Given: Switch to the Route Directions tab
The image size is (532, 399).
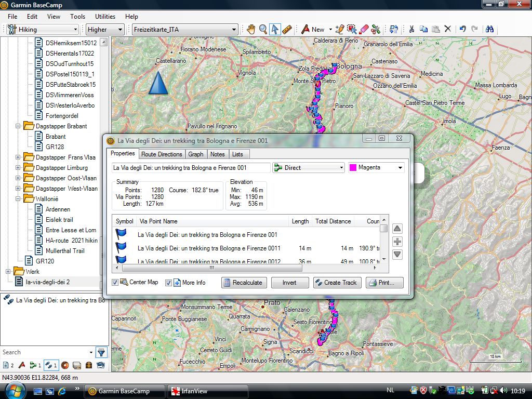Looking at the screenshot, I should click(x=162, y=154).
